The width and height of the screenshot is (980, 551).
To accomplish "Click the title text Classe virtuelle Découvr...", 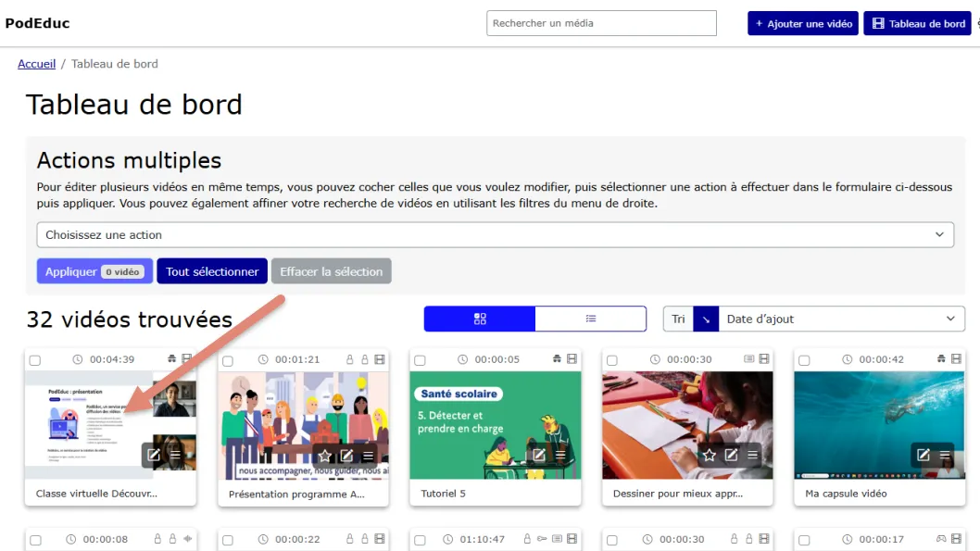I will (97, 494).
